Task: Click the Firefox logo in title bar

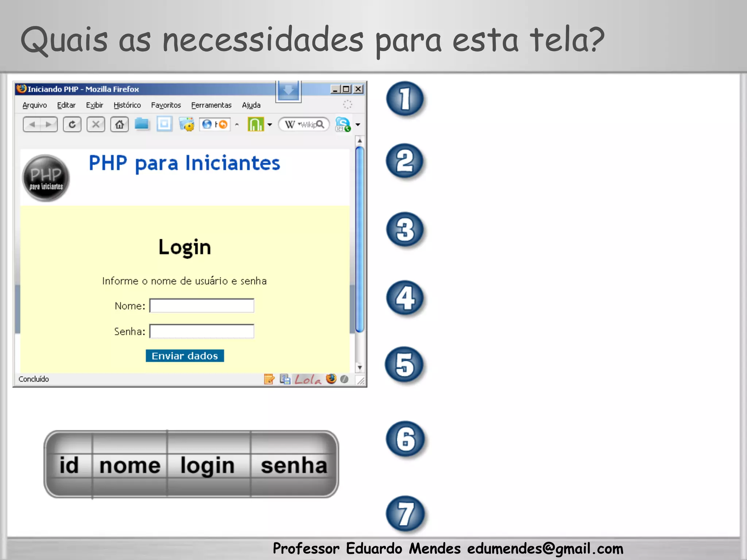Action: pos(22,89)
